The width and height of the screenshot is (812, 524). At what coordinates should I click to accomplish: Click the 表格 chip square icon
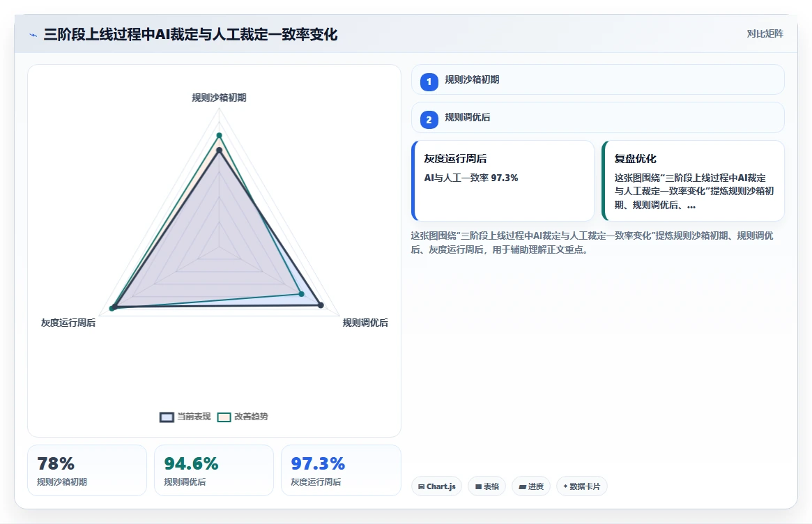click(479, 486)
